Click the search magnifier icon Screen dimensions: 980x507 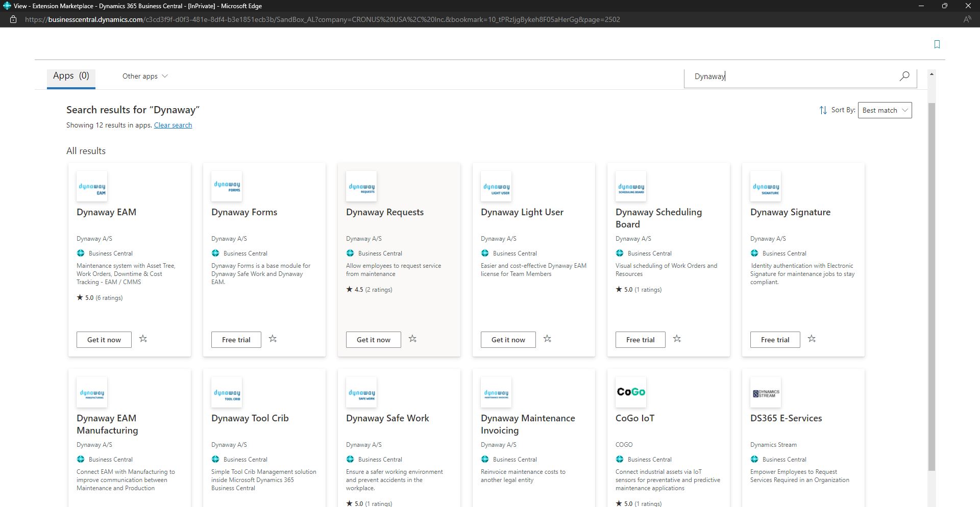click(904, 76)
